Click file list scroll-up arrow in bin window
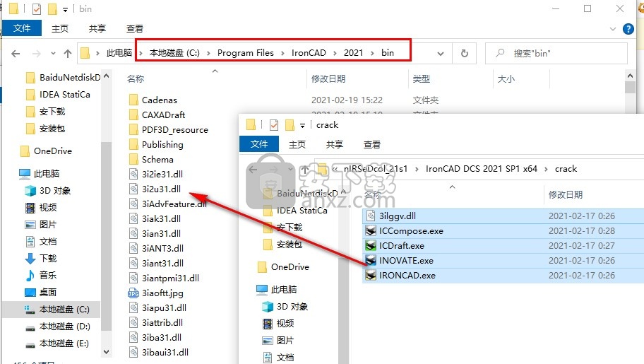The height and width of the screenshot is (364, 644). tap(630, 76)
